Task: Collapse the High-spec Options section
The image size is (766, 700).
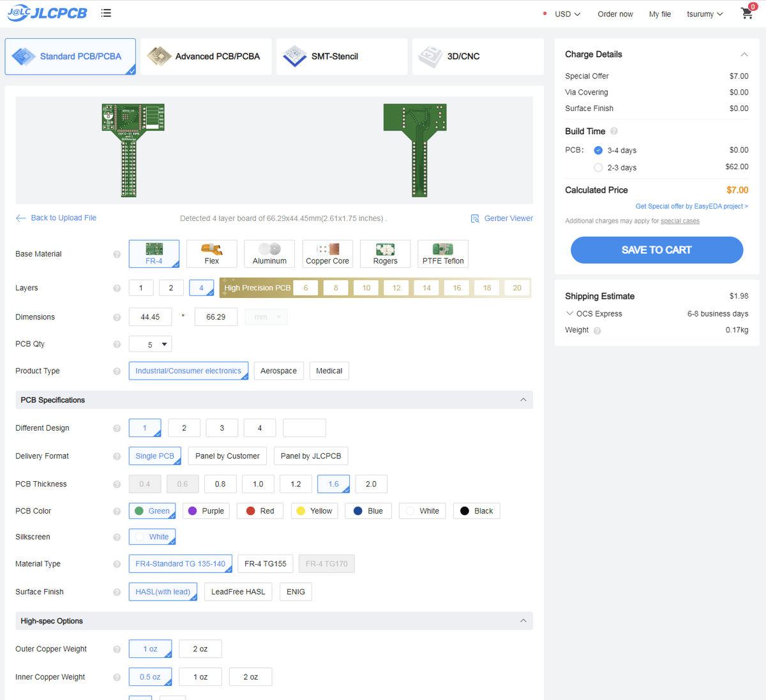Action: [523, 621]
